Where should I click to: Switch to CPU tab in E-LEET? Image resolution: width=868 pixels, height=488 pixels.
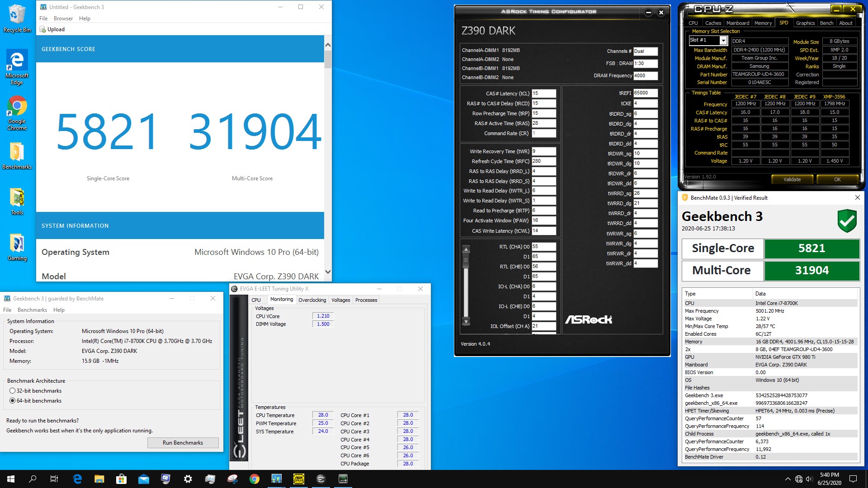(x=256, y=300)
